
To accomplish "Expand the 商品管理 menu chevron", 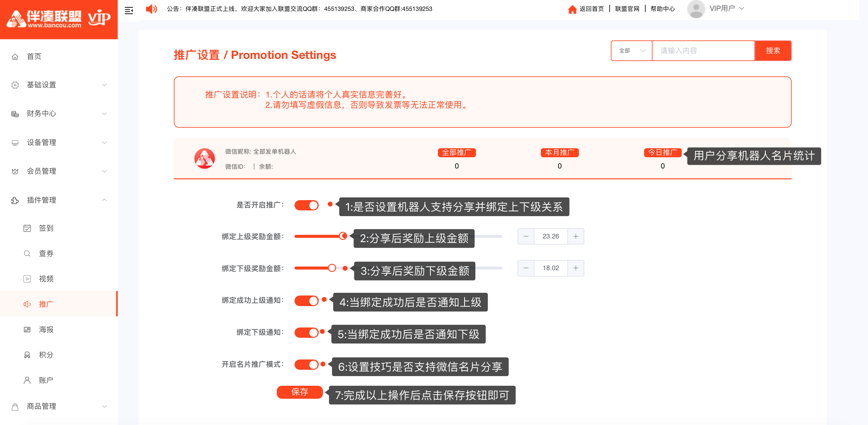I will point(104,407).
